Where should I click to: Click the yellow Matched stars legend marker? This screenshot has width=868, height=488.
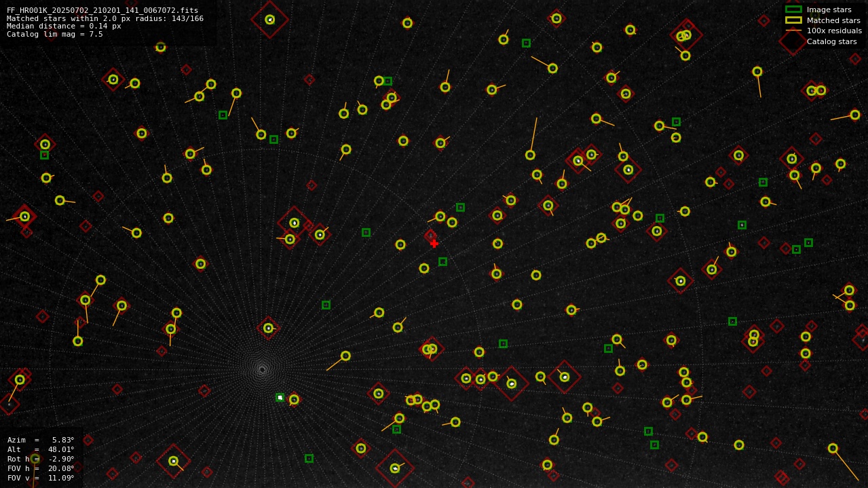(x=793, y=20)
